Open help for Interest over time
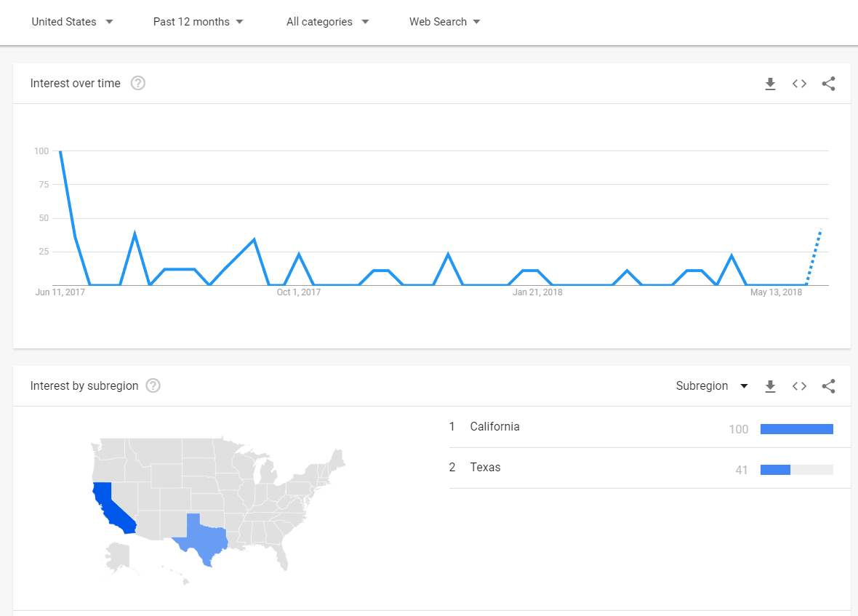Screen dimensions: 858x616 [138, 83]
